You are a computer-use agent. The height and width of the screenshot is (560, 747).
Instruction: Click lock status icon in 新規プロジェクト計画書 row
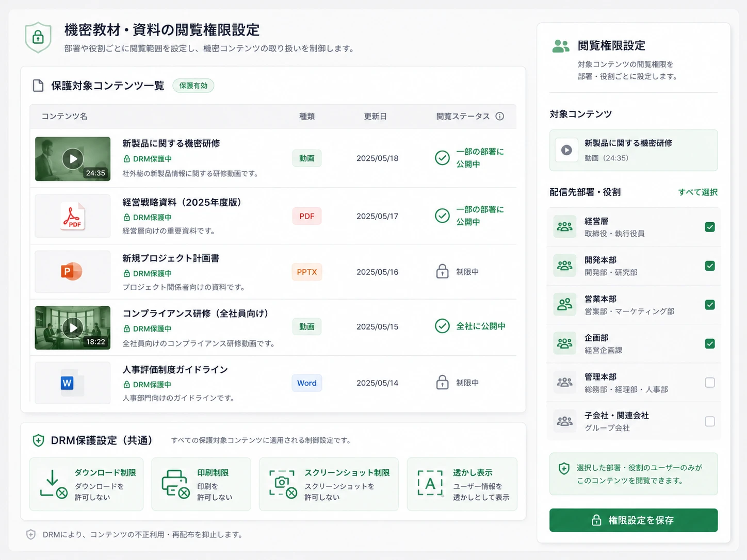point(442,271)
